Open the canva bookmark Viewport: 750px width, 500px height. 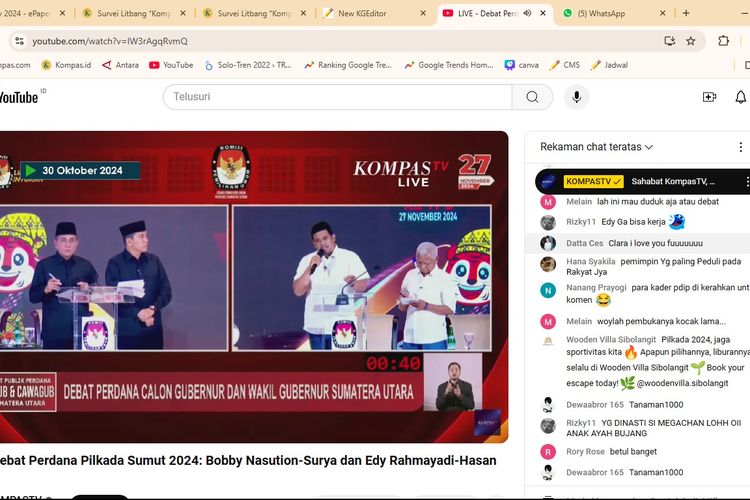click(522, 65)
